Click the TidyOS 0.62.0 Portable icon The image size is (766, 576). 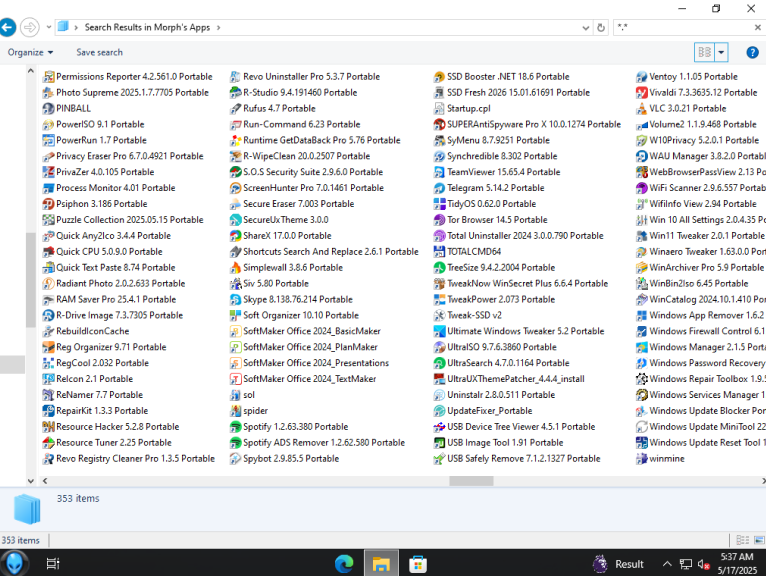tap(439, 204)
